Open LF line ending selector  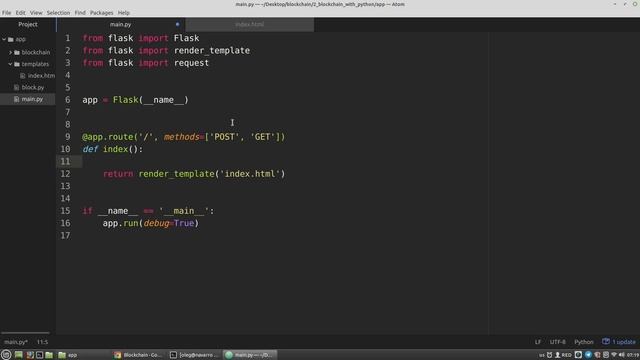[x=538, y=342]
